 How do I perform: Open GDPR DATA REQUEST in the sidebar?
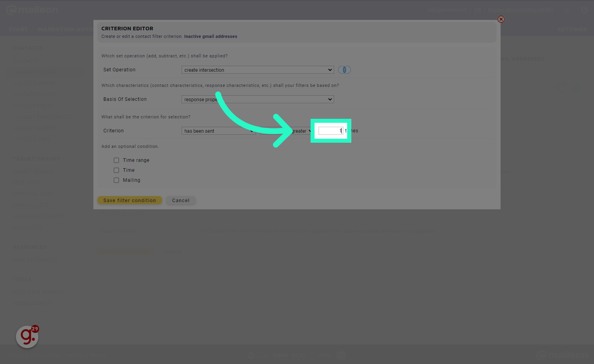coord(38,292)
